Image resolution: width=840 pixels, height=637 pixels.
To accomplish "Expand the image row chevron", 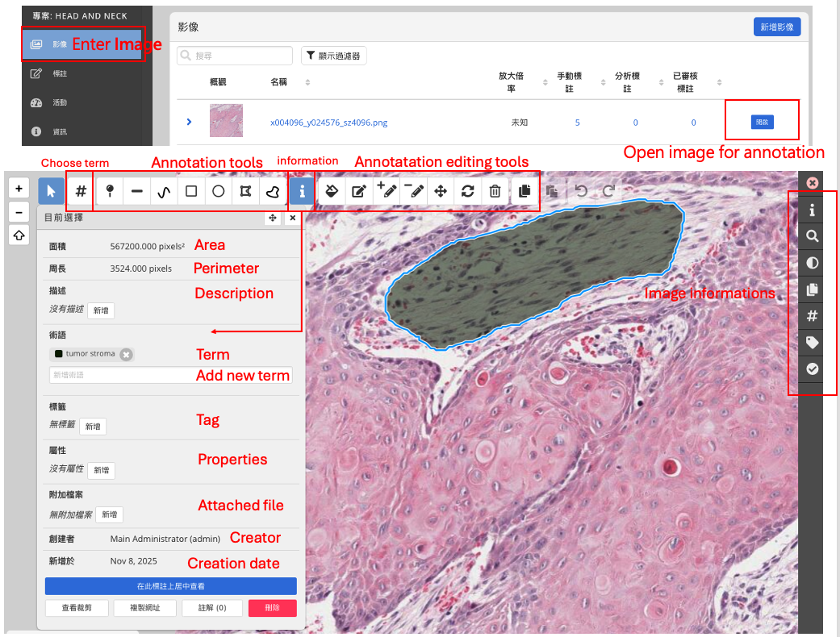I will click(x=189, y=122).
